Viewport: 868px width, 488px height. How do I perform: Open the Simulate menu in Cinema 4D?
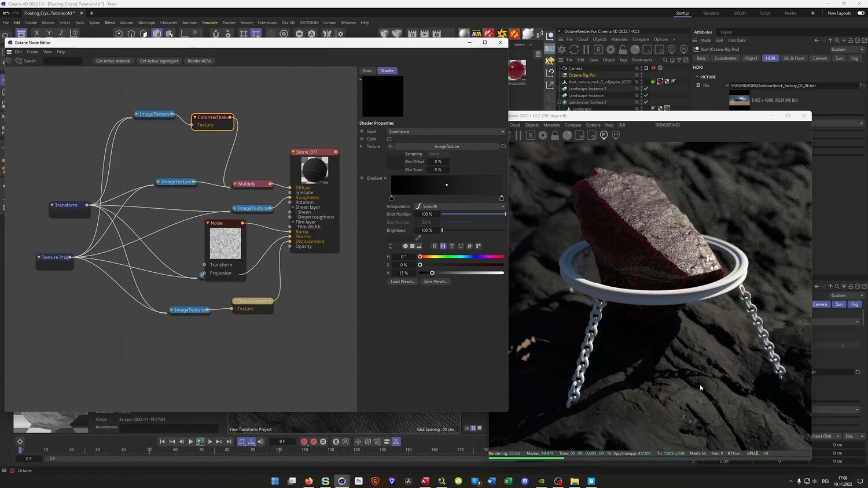click(x=210, y=23)
